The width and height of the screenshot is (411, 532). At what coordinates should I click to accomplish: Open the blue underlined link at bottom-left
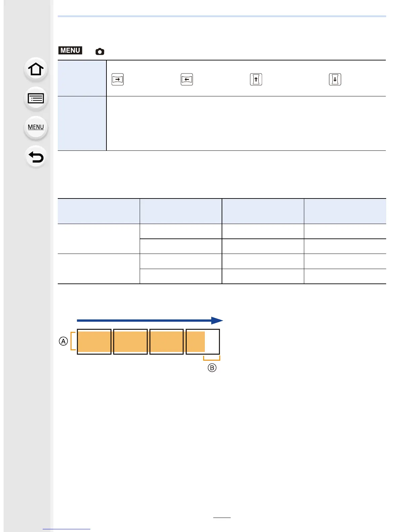(66, 529)
